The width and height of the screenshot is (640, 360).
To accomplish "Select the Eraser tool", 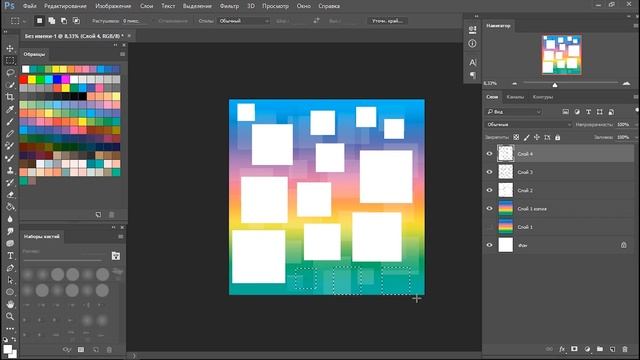I will click(x=10, y=195).
